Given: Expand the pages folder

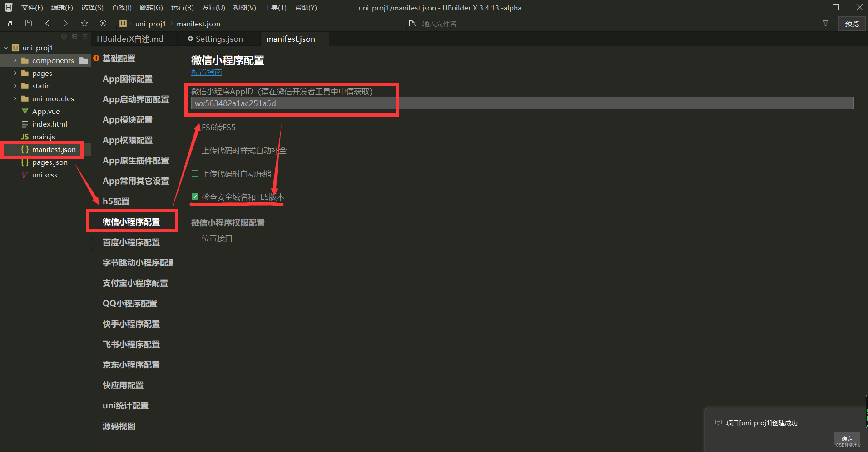Looking at the screenshot, I should [15, 73].
